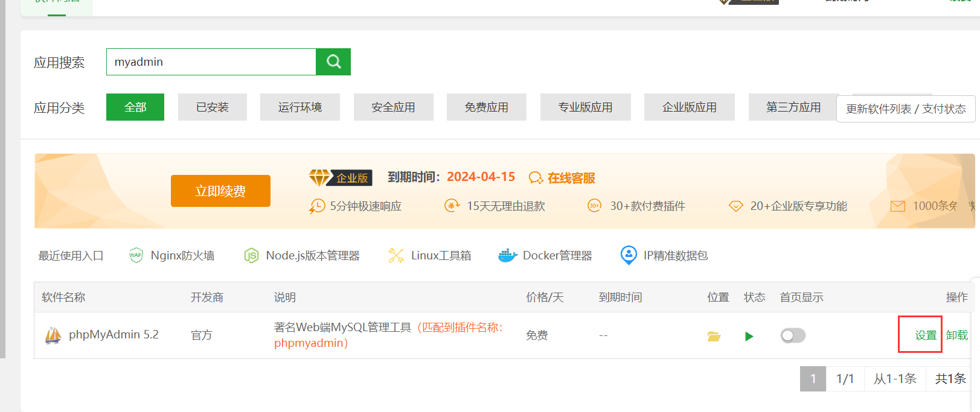Viewport: 980px width, 412px height.
Task: Click the 1000条 envelope icon
Action: (898, 206)
